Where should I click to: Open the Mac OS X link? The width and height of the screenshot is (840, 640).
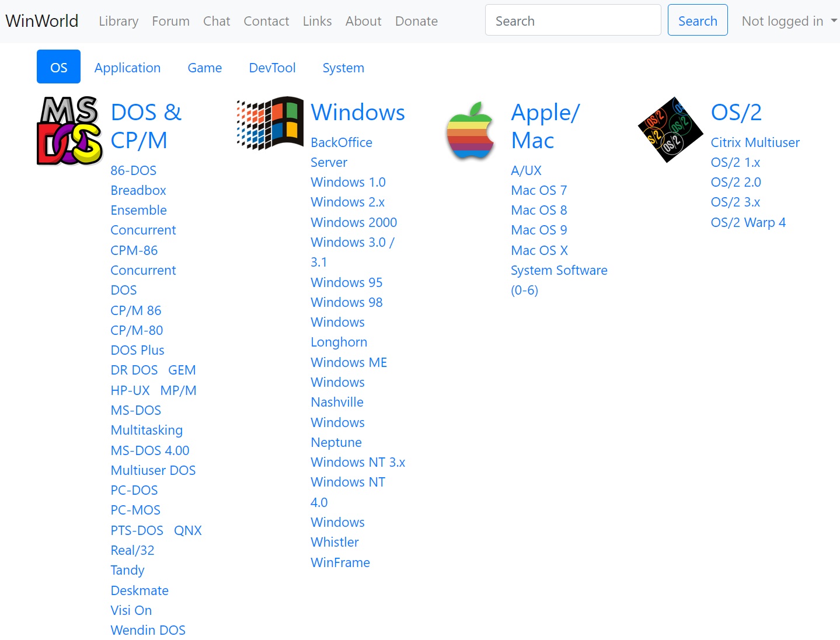(539, 250)
